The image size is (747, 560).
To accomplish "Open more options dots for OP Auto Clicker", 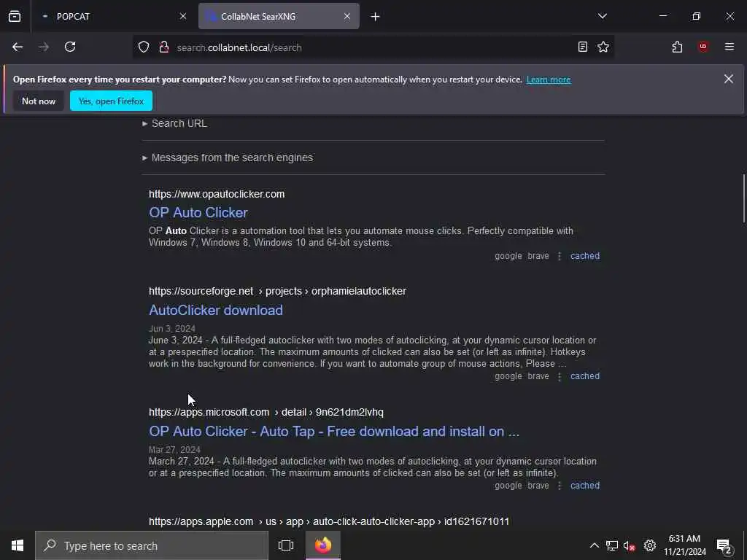I will tap(560, 256).
